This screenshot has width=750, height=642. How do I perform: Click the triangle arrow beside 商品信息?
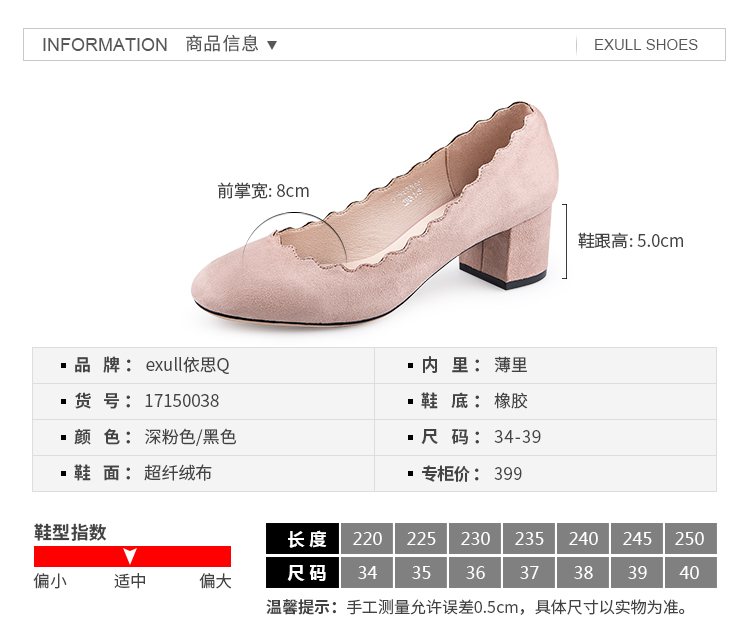pyautogui.click(x=272, y=45)
